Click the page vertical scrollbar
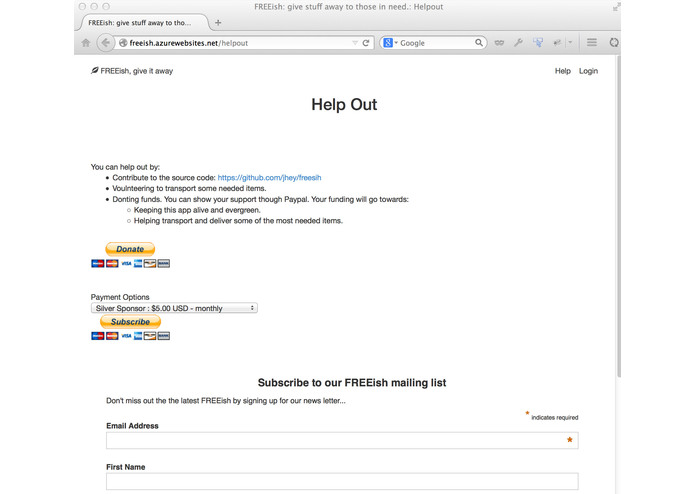The image size is (695, 494). pyautogui.click(x=618, y=217)
